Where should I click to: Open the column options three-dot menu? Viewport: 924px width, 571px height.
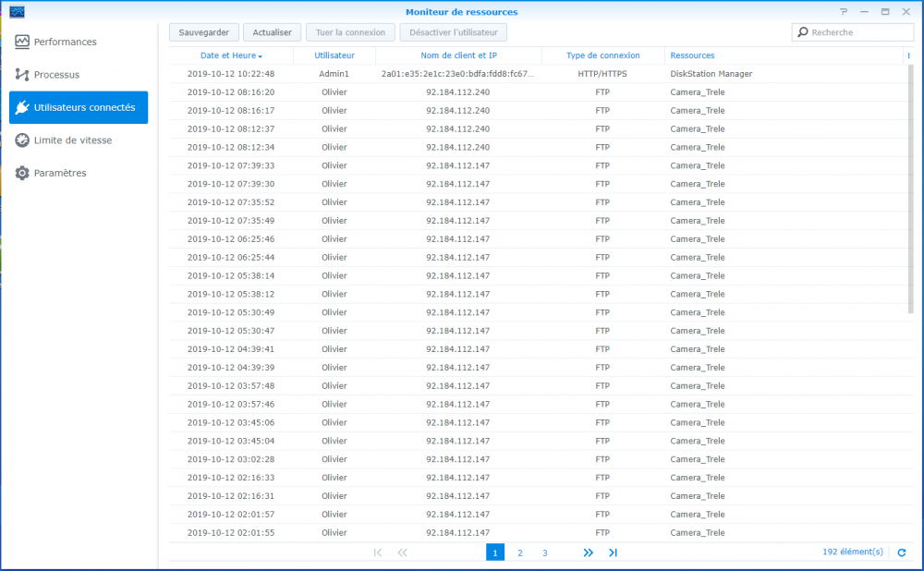tap(908, 55)
